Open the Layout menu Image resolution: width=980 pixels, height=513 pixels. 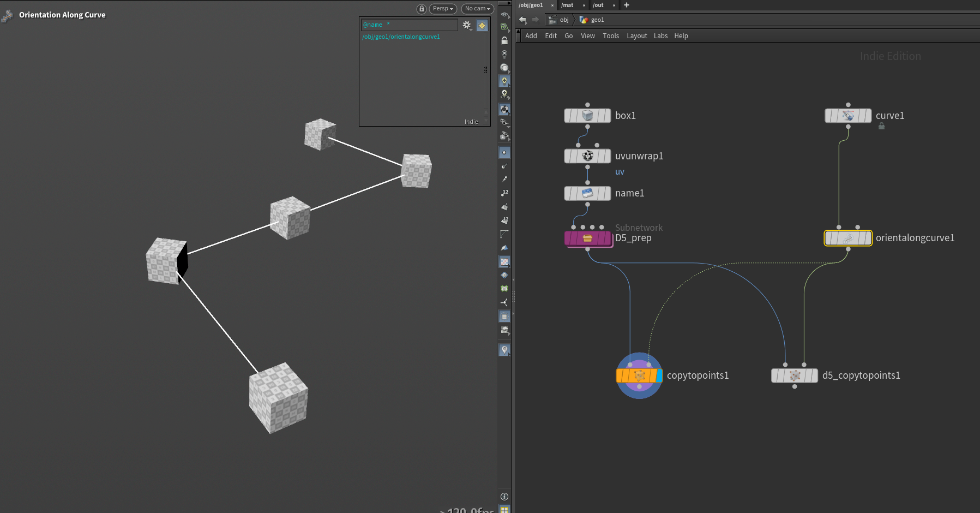[x=636, y=36]
